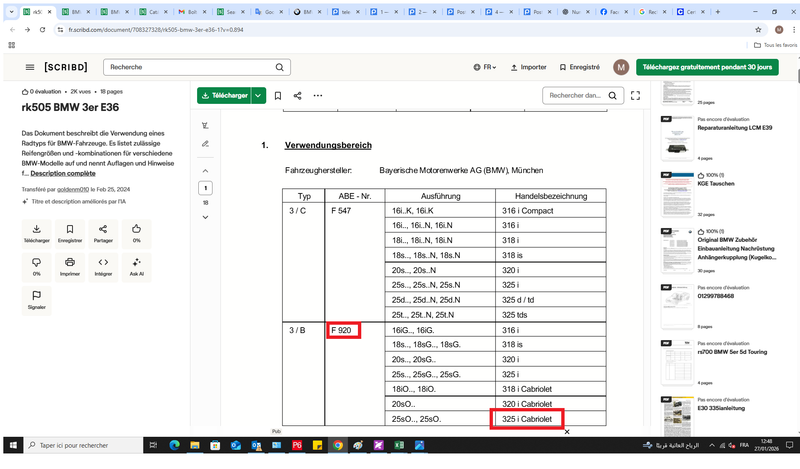The width and height of the screenshot is (800, 469).
Task: Click the Intégrer embed tile
Action: click(x=103, y=267)
